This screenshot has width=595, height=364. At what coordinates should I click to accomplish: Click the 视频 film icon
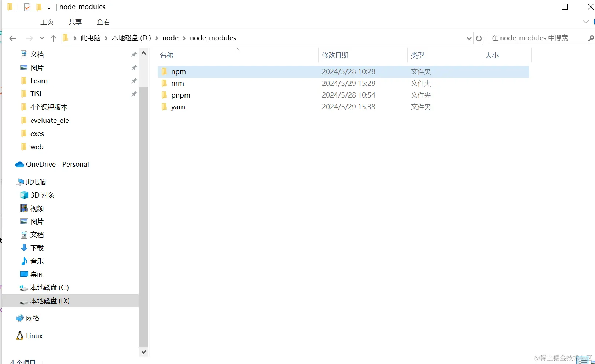24,208
